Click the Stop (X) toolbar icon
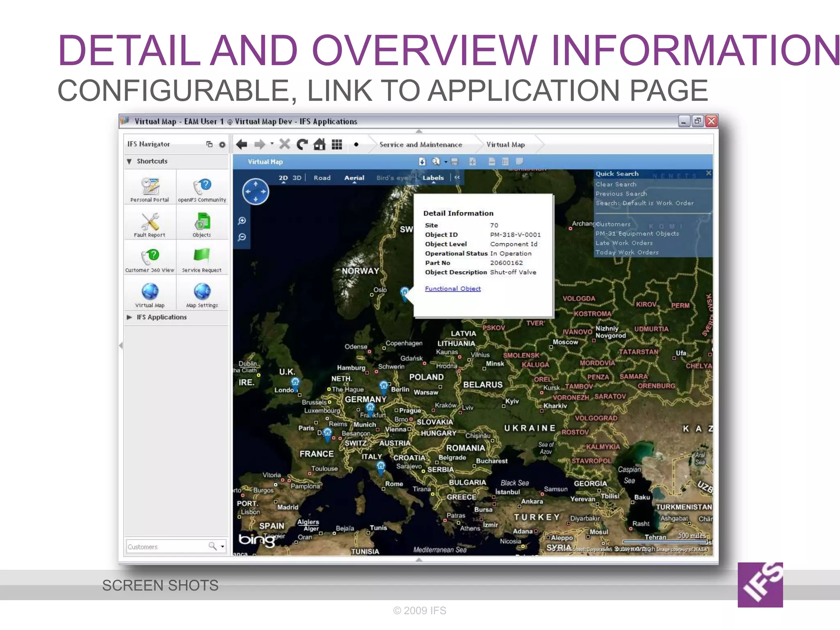The image size is (840, 630). click(x=284, y=144)
